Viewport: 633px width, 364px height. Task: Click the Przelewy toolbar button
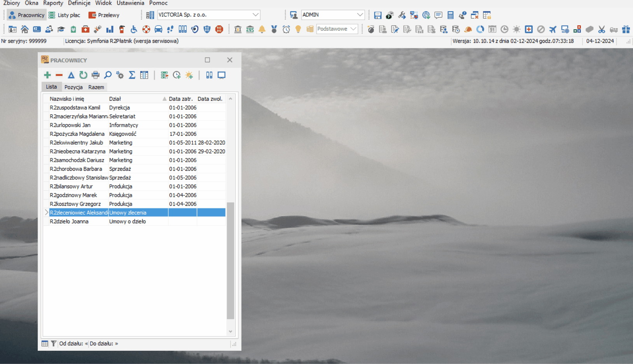pos(104,15)
